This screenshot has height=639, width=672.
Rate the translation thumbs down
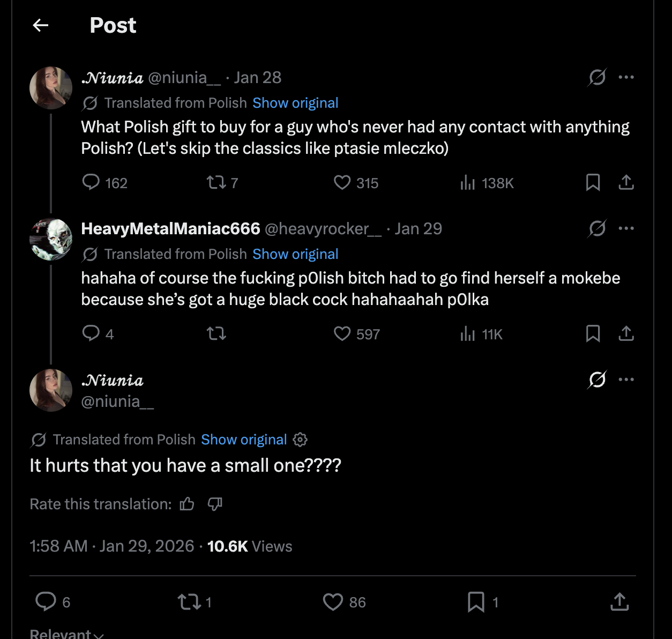215,504
